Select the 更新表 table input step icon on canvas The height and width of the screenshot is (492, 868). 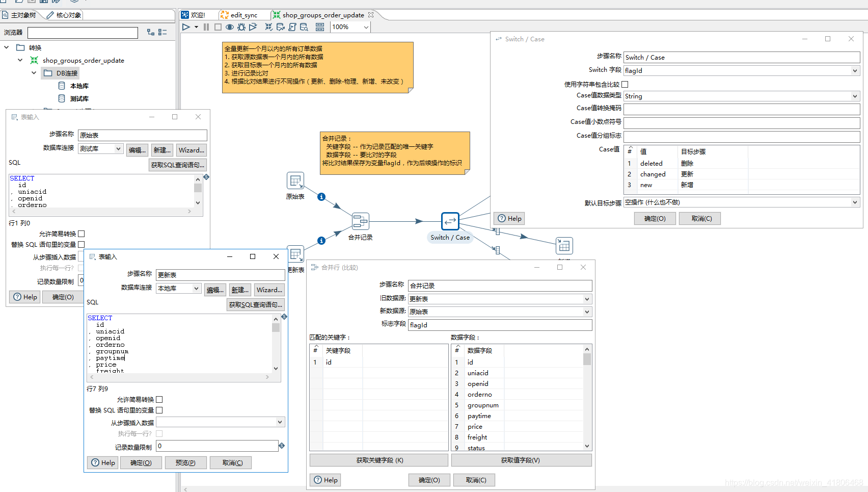tap(296, 254)
